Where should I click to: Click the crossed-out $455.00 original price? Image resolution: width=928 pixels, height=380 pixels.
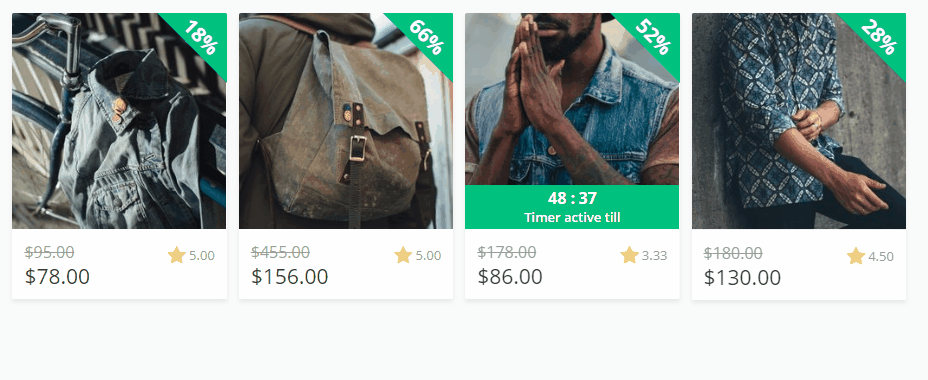click(281, 252)
